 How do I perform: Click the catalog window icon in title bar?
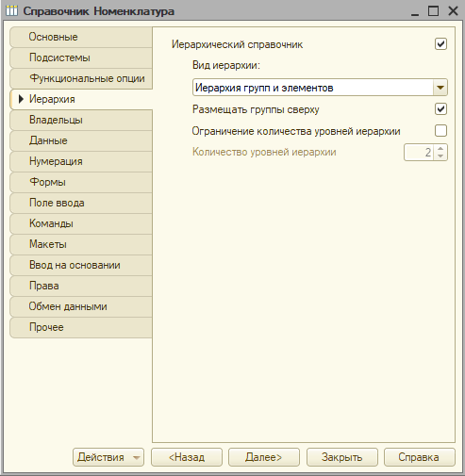11,11
